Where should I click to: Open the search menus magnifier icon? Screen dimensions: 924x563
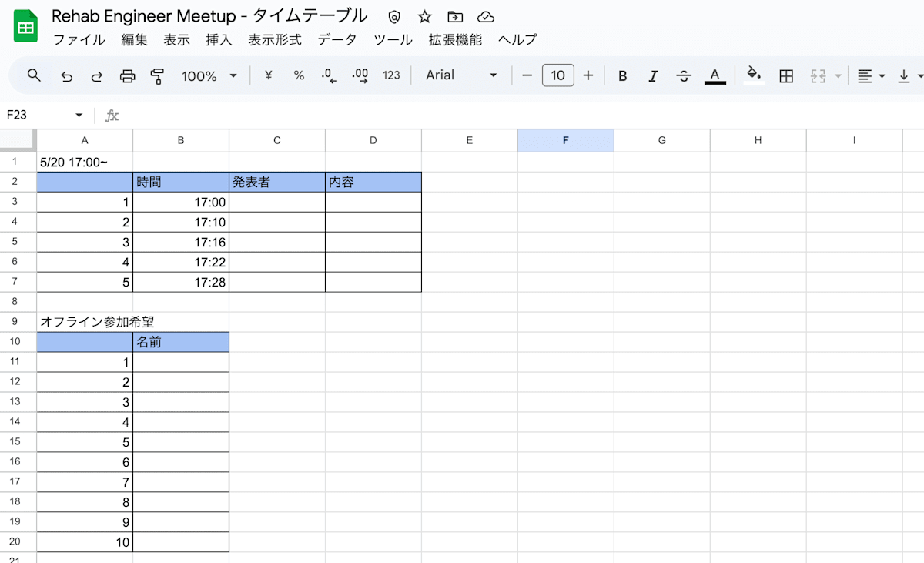pos(34,75)
